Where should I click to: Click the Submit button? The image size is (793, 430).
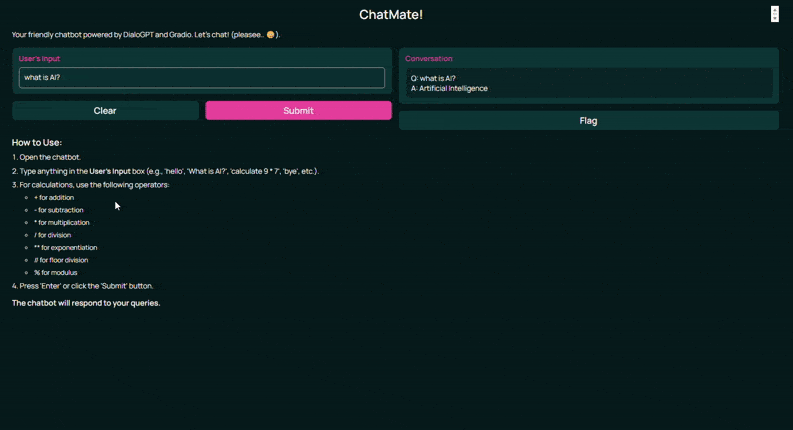coord(298,110)
